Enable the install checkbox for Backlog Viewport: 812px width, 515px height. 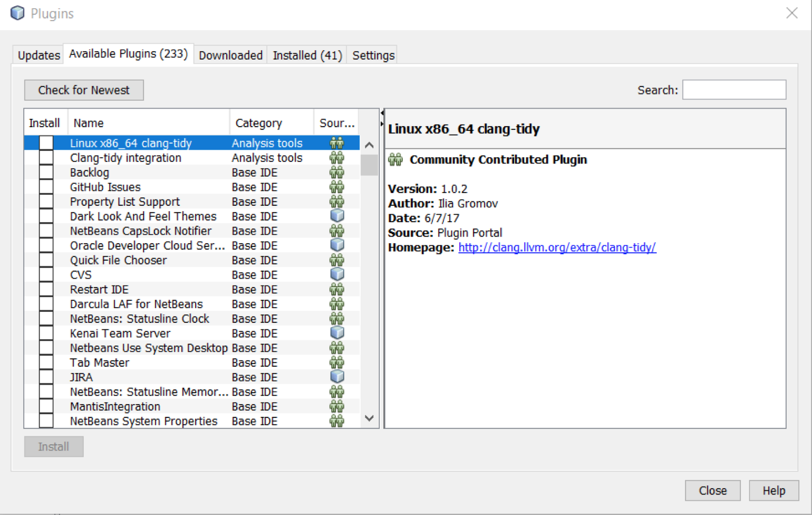coord(46,173)
